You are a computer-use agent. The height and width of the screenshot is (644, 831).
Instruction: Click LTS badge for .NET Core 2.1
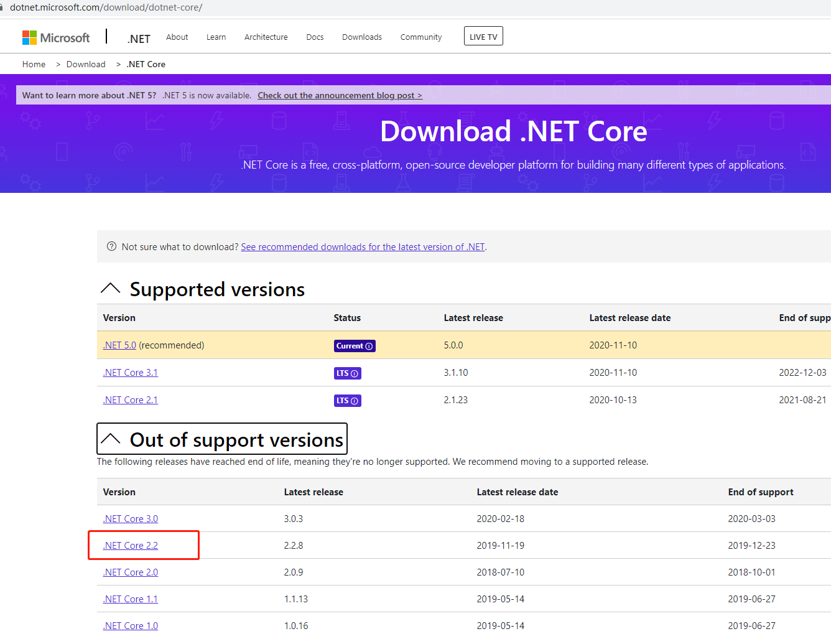[x=347, y=401]
